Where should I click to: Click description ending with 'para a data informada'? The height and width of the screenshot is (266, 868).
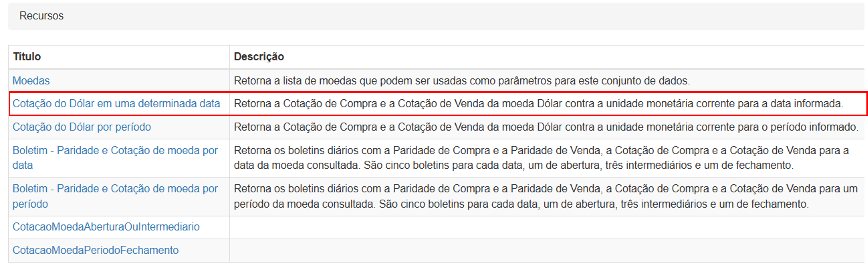pos(538,103)
